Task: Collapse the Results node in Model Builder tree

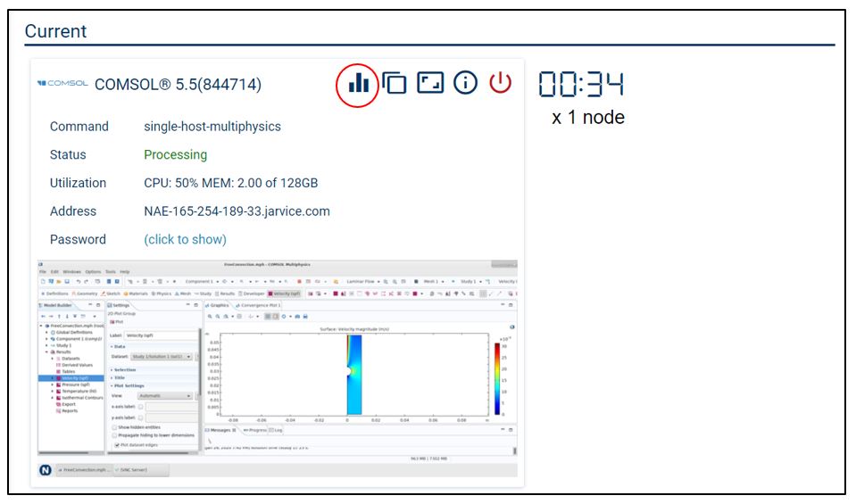Action: pyautogui.click(x=47, y=351)
